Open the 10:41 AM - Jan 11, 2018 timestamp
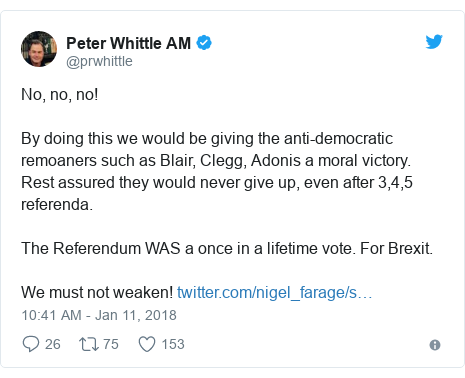 [99, 315]
